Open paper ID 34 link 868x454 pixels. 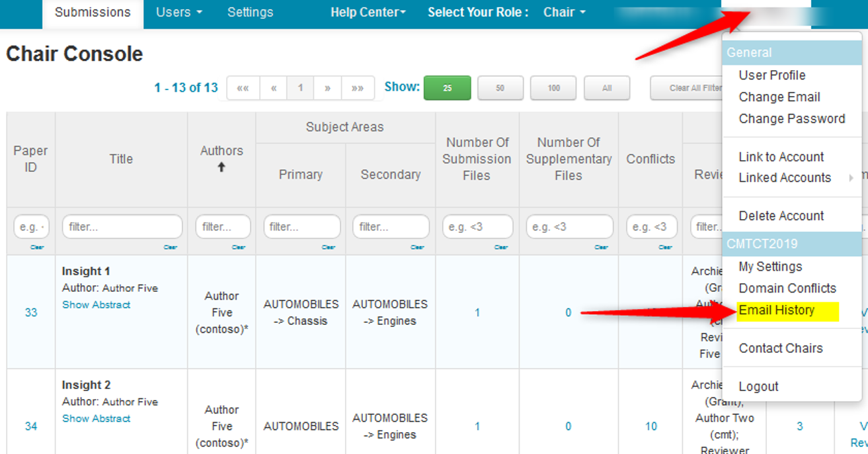point(31,426)
